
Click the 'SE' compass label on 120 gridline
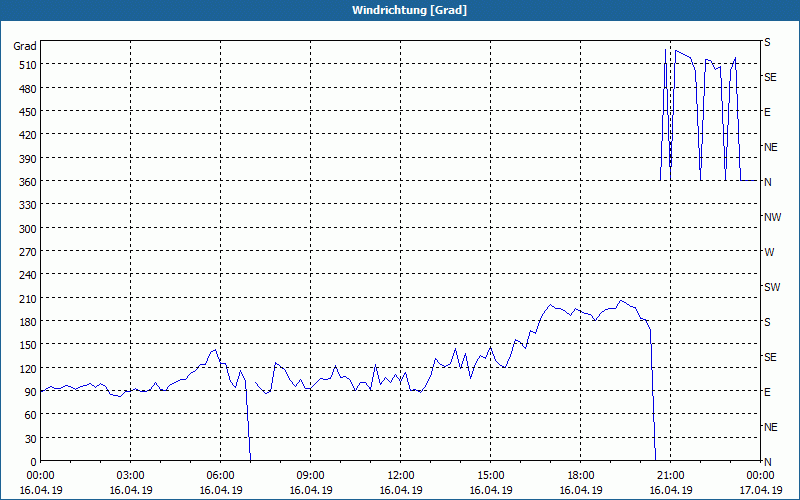[x=770, y=357]
